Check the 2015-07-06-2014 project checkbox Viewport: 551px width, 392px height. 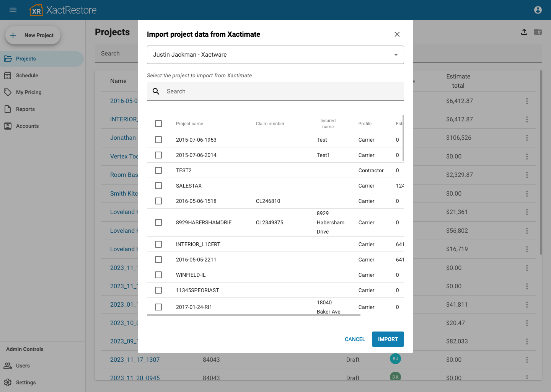coord(158,155)
